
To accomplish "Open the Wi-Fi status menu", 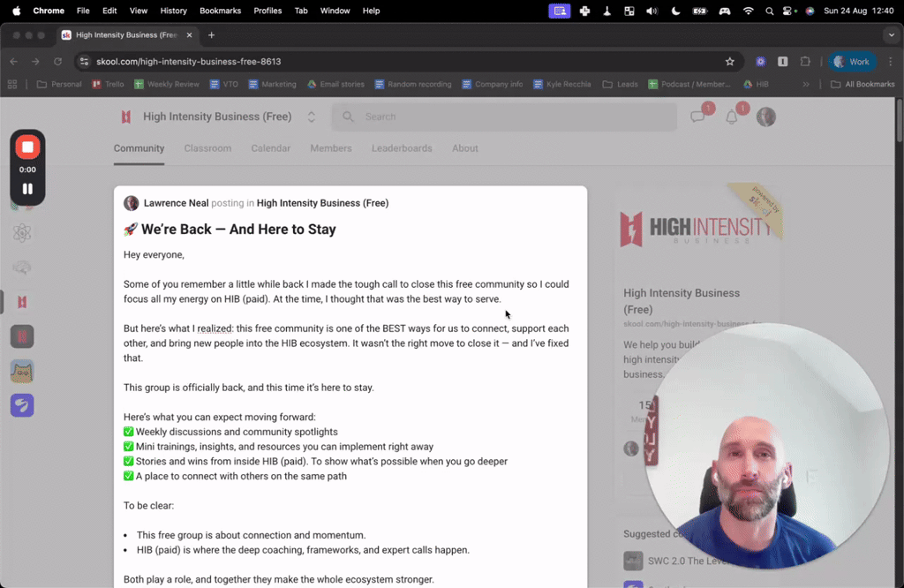I will coord(748,11).
